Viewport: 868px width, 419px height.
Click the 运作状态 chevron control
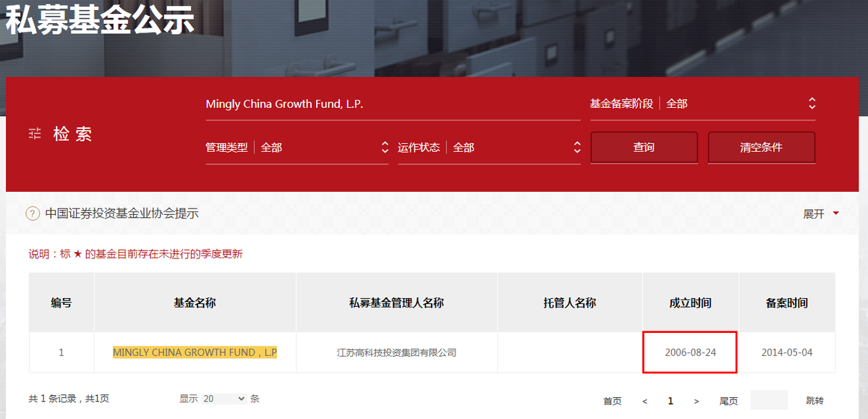click(576, 147)
